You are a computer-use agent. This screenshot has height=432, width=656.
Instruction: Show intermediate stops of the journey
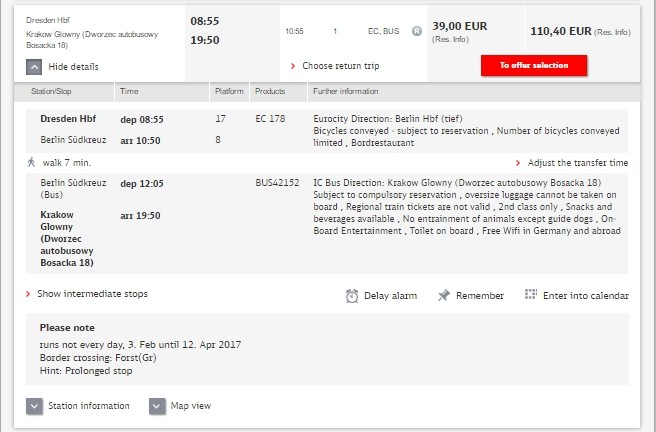[92, 294]
